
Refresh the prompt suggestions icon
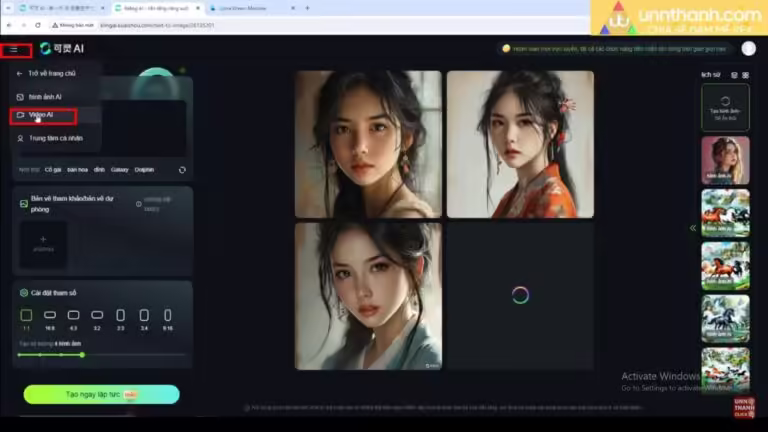(182, 170)
